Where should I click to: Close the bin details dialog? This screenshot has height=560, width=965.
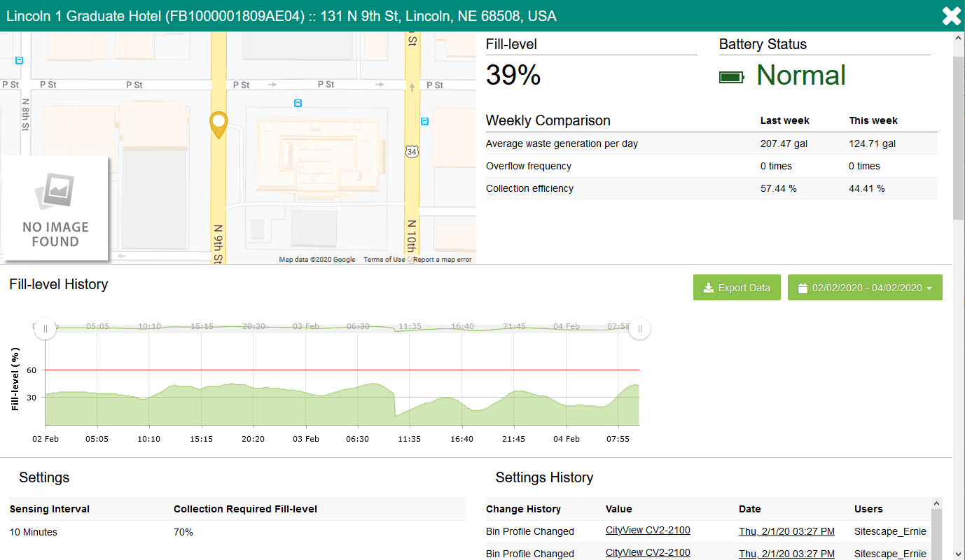951,15
